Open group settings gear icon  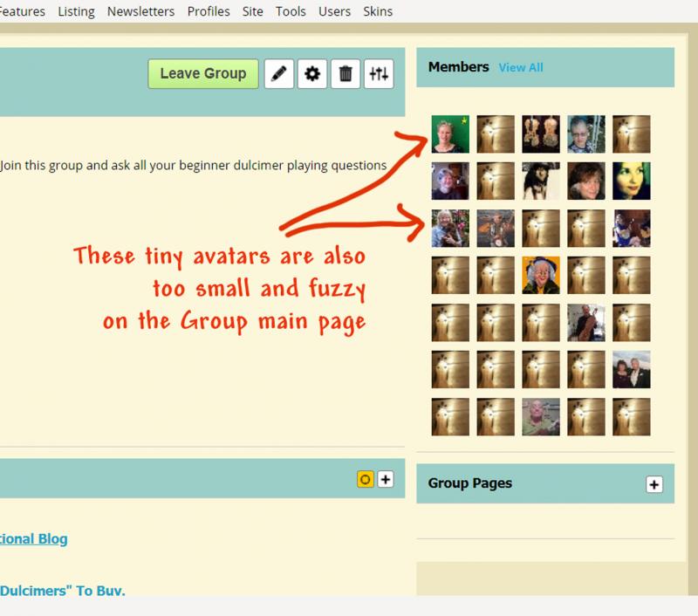point(312,73)
